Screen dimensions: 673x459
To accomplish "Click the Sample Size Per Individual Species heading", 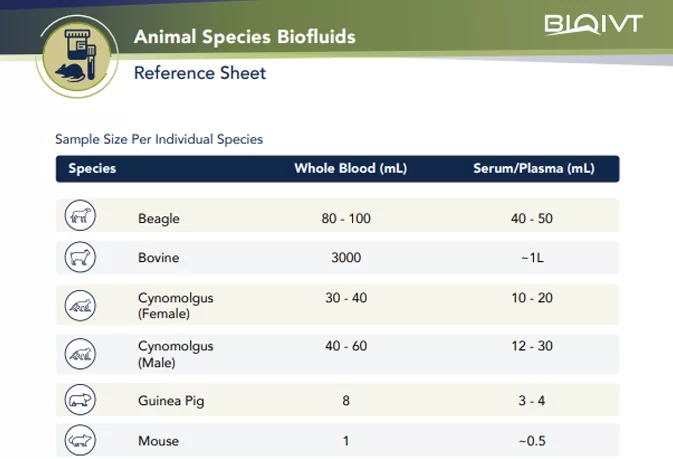I will pyautogui.click(x=159, y=139).
